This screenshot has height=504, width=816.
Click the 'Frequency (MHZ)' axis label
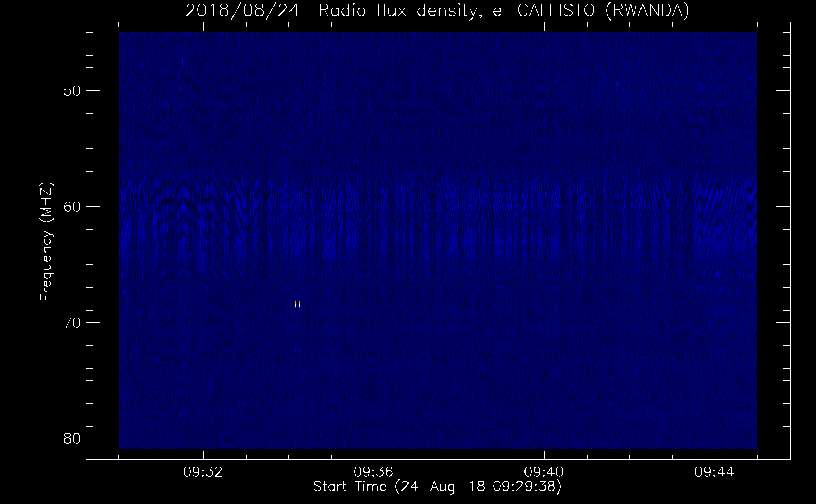coord(46,242)
